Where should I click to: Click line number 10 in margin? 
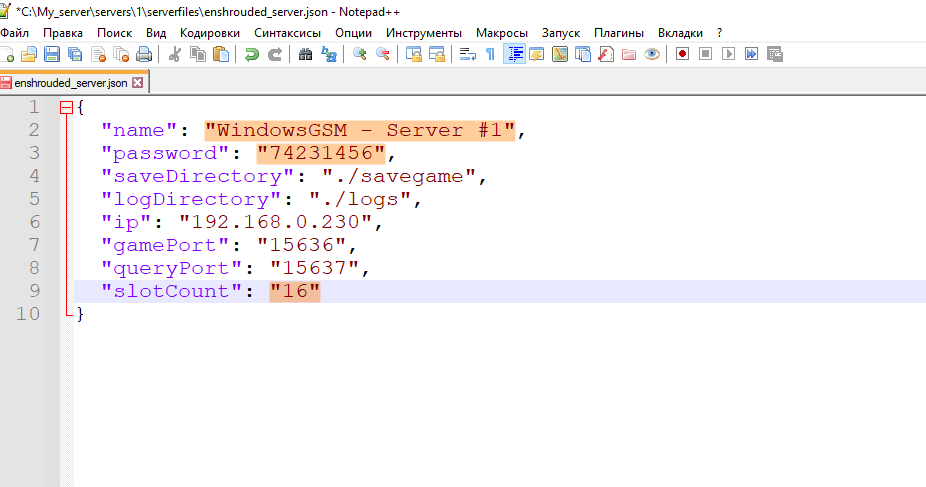point(28,314)
